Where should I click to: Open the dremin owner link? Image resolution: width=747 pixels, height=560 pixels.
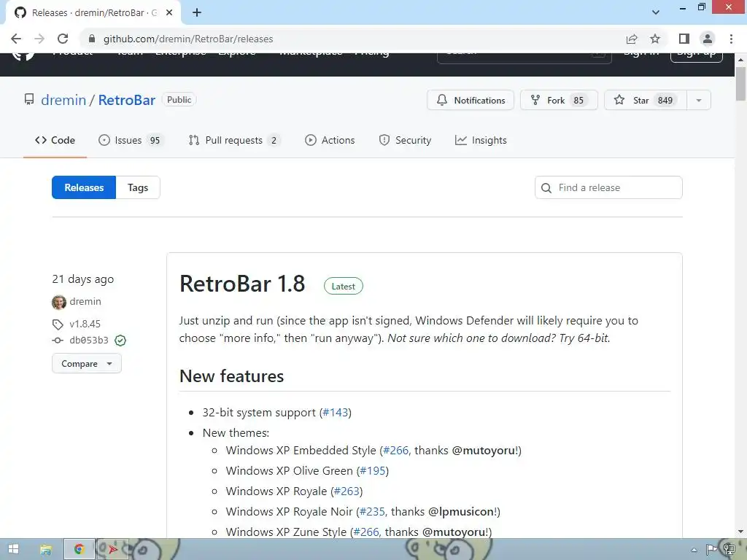[63, 100]
